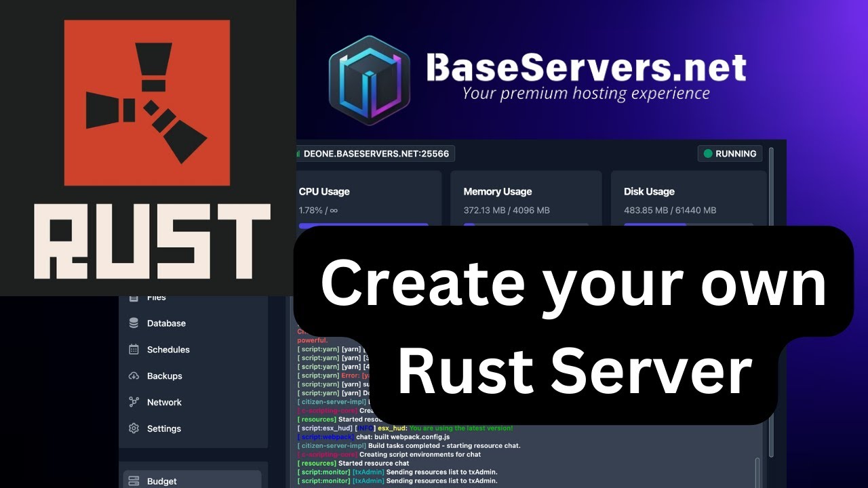868x488 pixels.
Task: Click the 483.85 MB / 61440 MB value
Action: click(670, 210)
